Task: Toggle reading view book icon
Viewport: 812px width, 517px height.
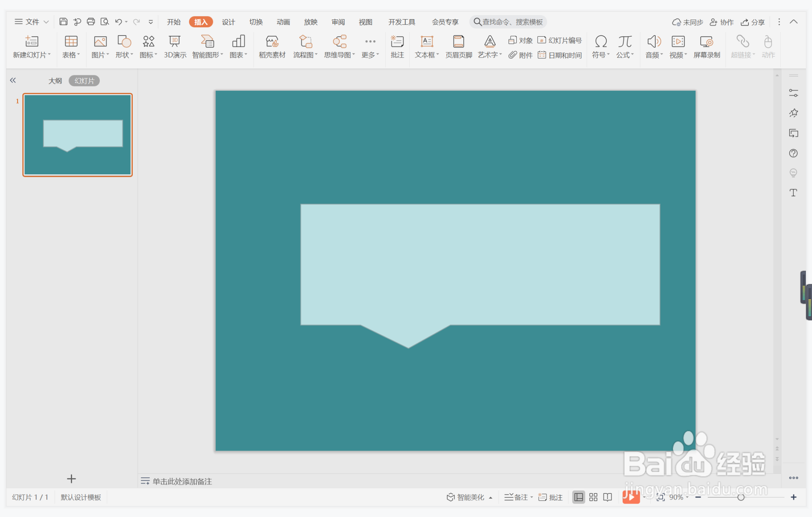Action: [x=608, y=497]
